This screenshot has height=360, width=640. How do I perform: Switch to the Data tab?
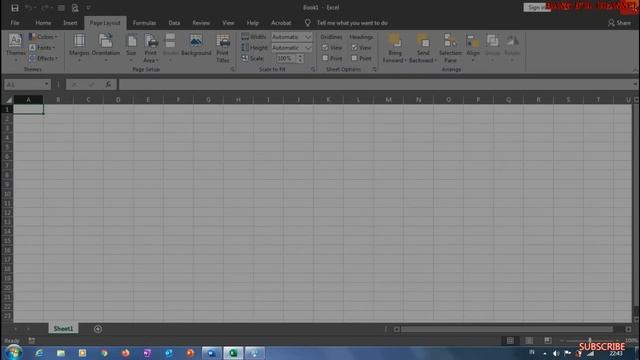174,23
